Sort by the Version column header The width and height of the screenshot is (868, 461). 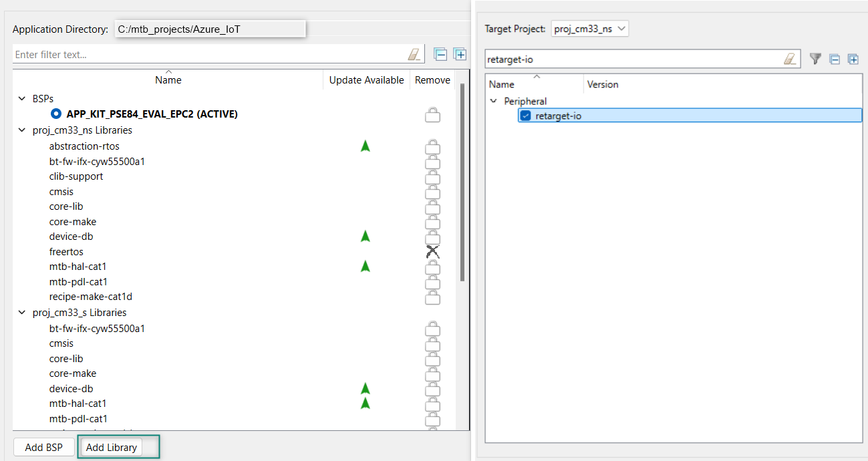click(x=602, y=84)
